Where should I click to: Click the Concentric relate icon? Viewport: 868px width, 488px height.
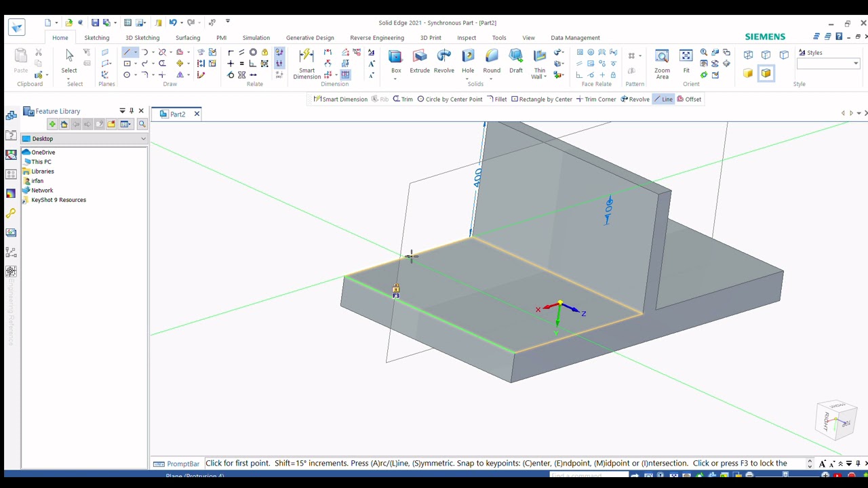point(253,52)
